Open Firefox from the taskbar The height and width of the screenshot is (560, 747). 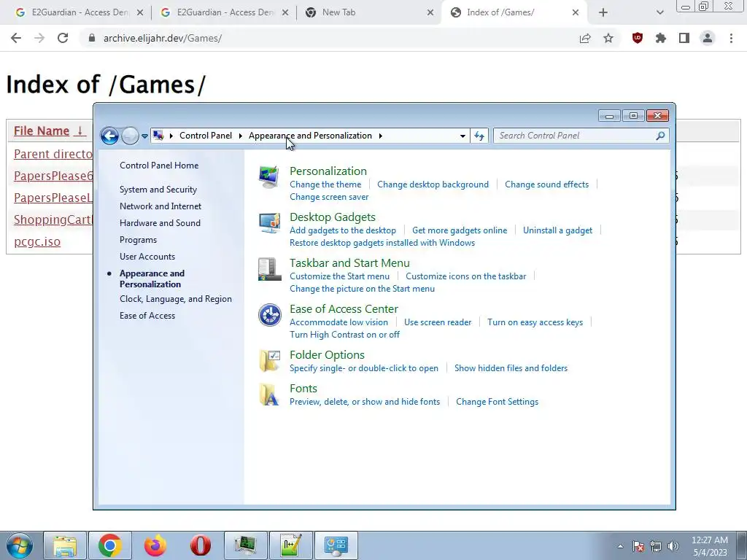[155, 545]
